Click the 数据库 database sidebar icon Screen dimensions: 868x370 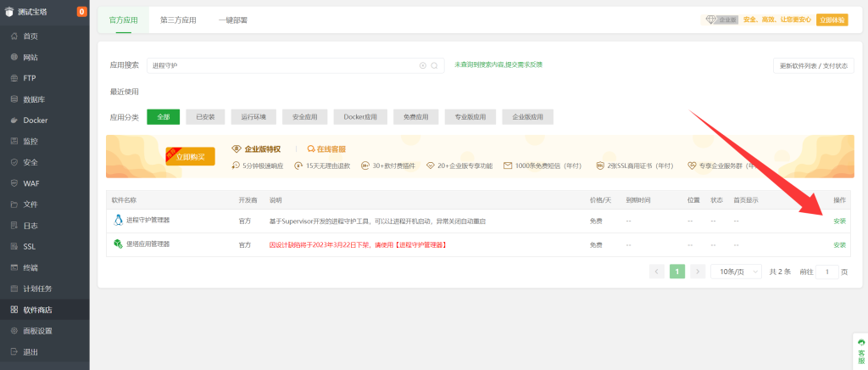[14, 99]
